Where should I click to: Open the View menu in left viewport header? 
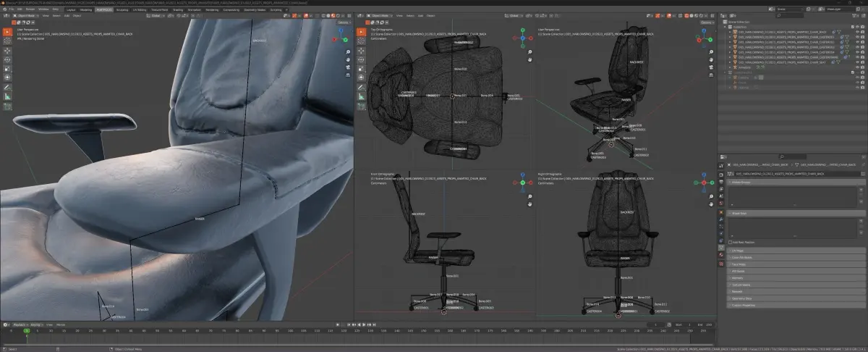pyautogui.click(x=46, y=15)
